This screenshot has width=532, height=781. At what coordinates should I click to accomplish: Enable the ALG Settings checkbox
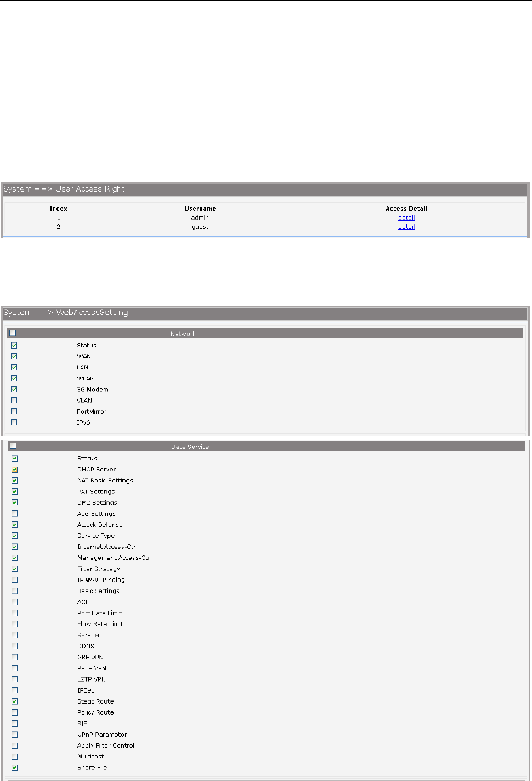[15, 514]
